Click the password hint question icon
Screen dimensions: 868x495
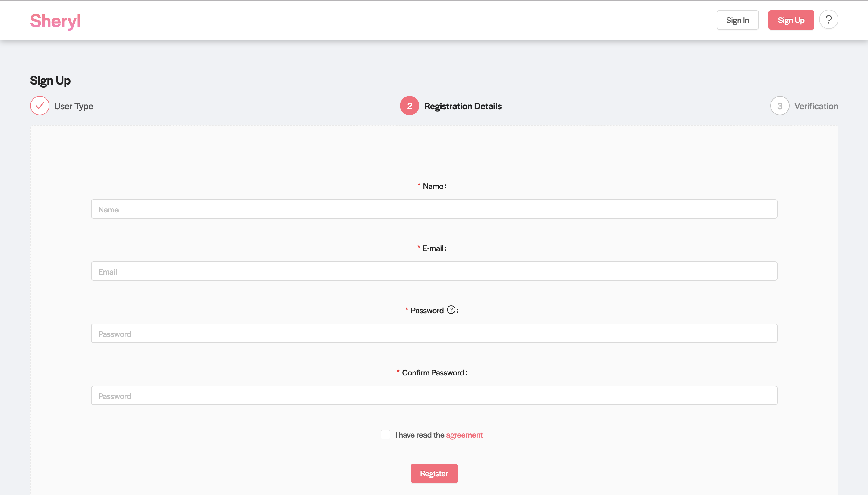(x=451, y=310)
